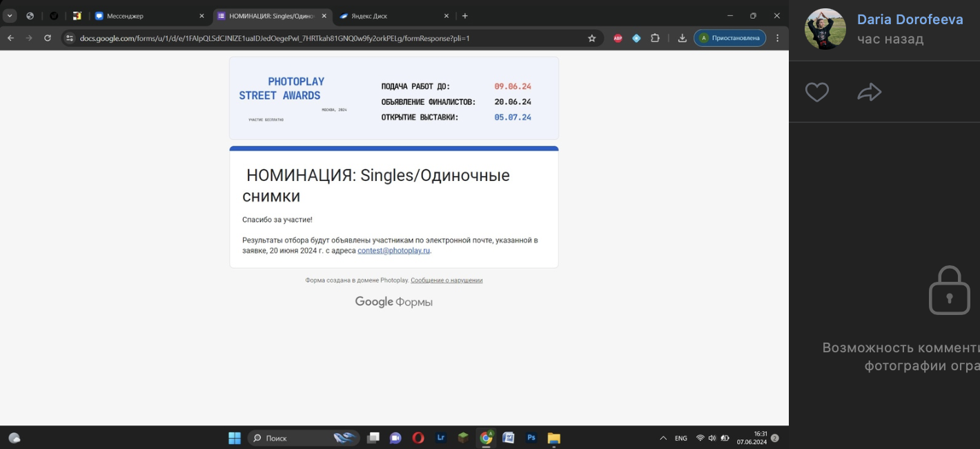
Task: Open the Google Формы logo link
Action: click(393, 302)
